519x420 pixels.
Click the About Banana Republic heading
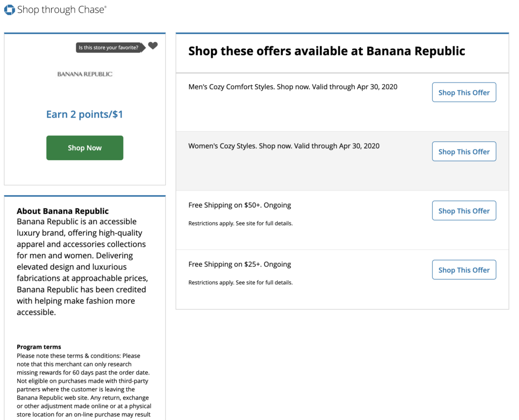pos(63,211)
